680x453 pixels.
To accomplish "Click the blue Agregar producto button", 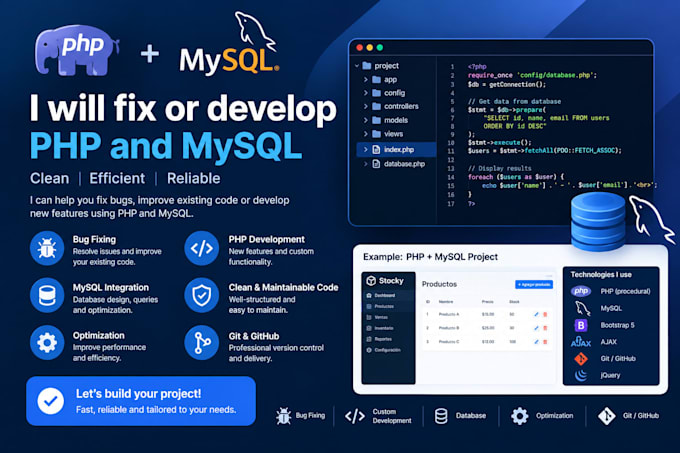I will (x=534, y=284).
